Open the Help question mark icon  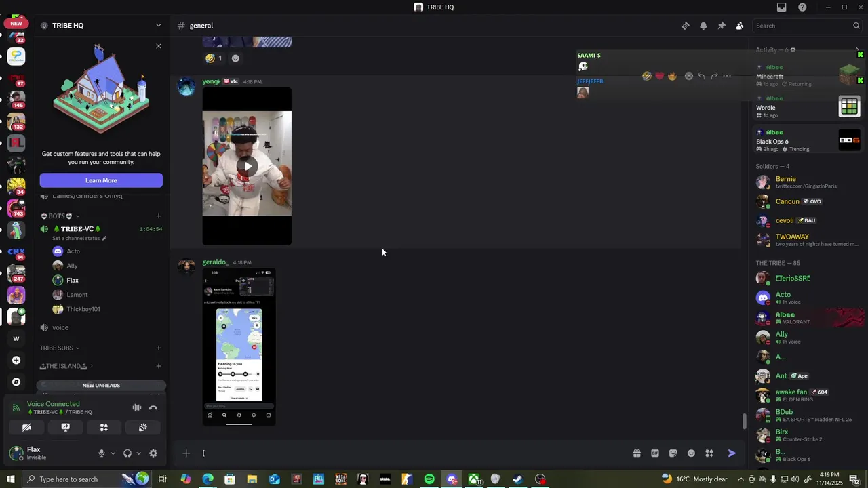802,7
